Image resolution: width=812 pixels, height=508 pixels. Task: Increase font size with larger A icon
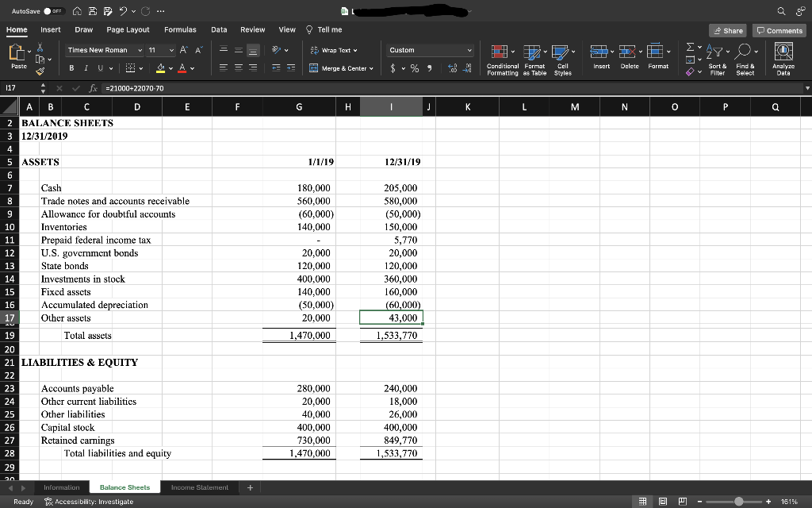(183, 50)
